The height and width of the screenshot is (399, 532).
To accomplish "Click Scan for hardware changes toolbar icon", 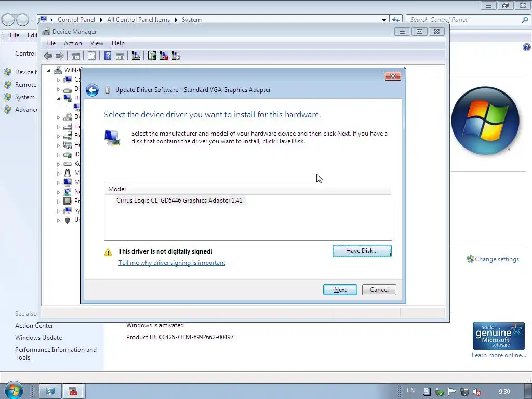I will [136, 56].
